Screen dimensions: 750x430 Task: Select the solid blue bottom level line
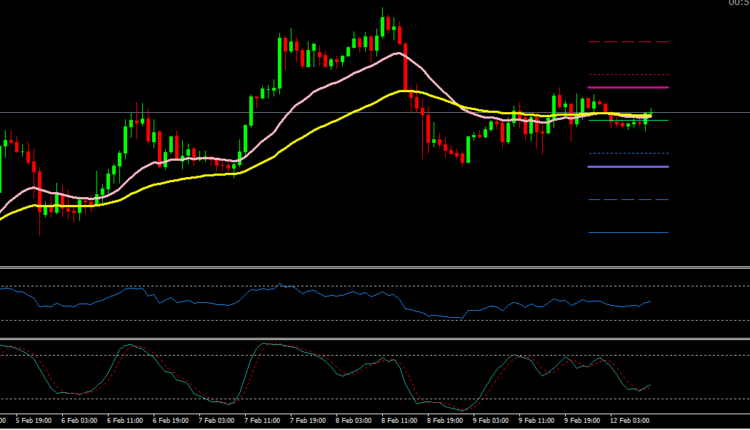click(x=628, y=233)
